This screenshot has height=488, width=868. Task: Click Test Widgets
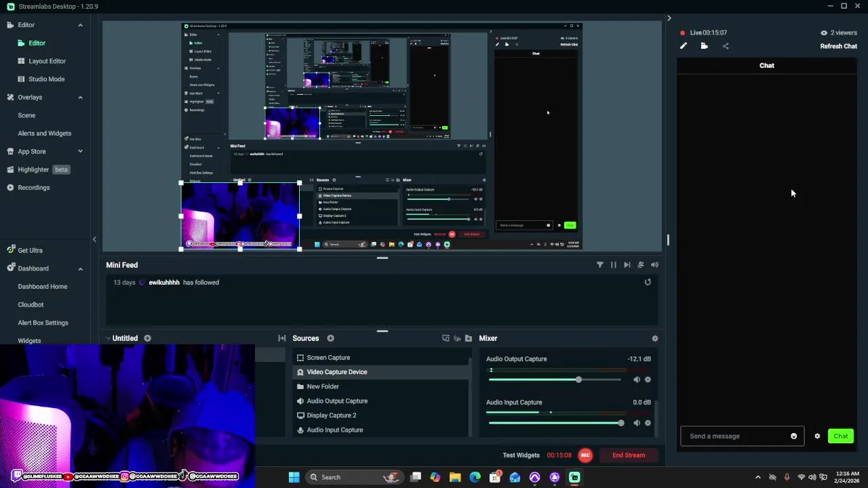coord(521,455)
